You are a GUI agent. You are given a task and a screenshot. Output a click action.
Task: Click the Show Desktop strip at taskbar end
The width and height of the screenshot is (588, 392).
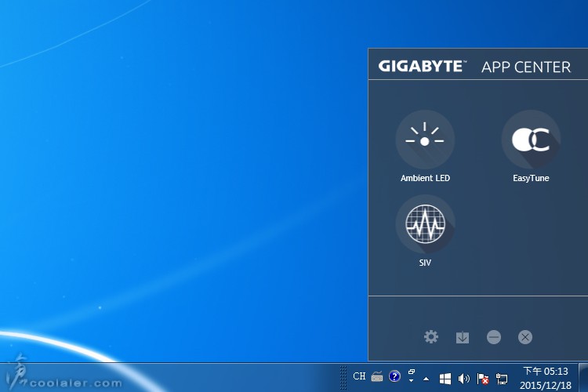click(x=583, y=377)
